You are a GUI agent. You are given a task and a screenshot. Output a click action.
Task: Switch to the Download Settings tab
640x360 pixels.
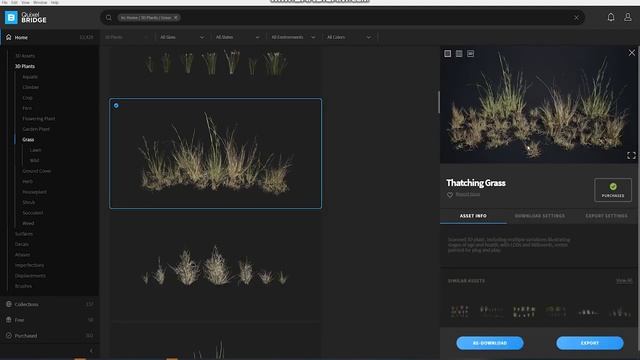coord(540,216)
